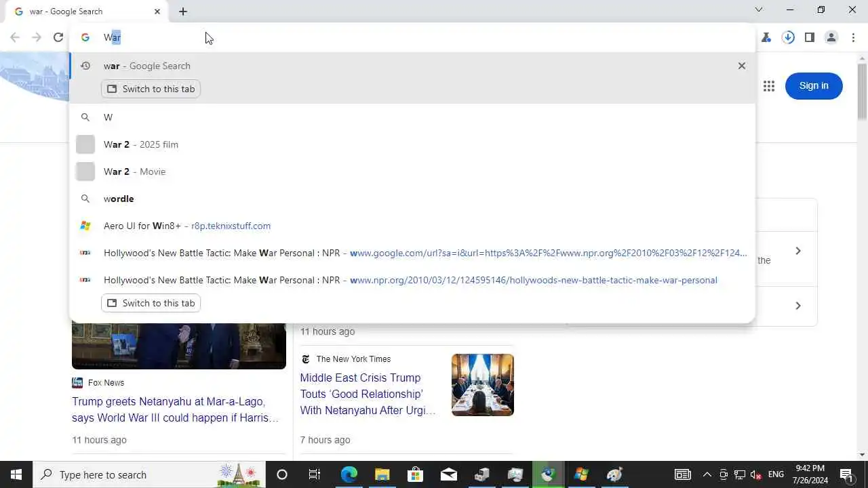Show hidden system tray icons
This screenshot has height=488, width=868.
point(707,474)
